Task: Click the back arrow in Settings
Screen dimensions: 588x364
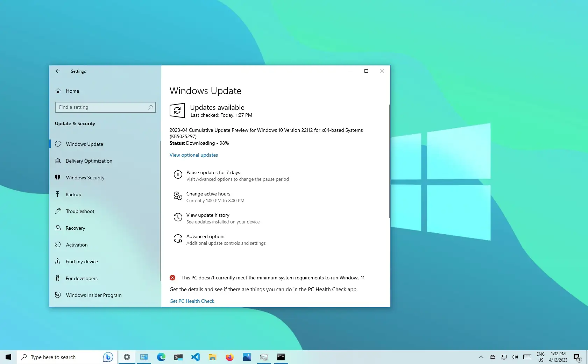Action: pos(58,71)
